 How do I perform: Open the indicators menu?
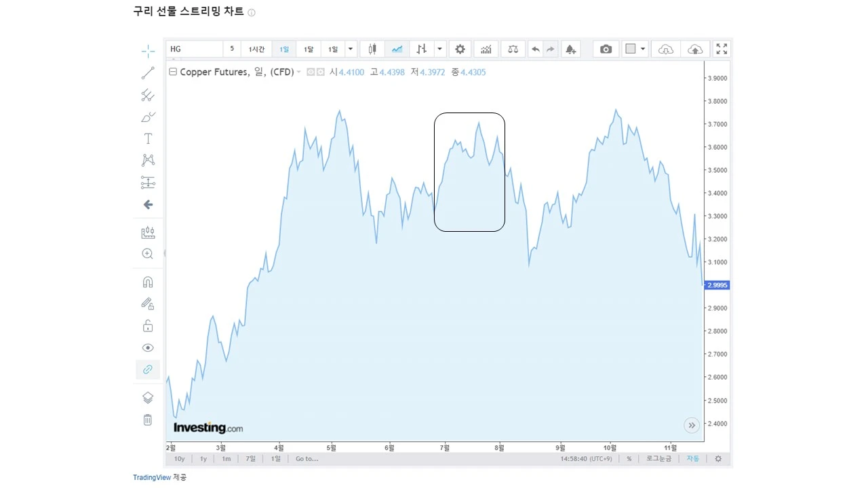coord(486,49)
